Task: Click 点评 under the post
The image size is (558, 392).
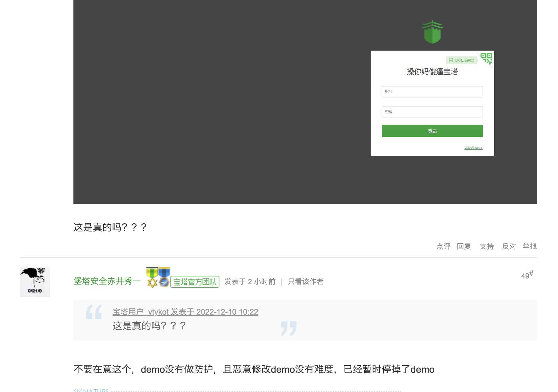Action: pyautogui.click(x=443, y=246)
